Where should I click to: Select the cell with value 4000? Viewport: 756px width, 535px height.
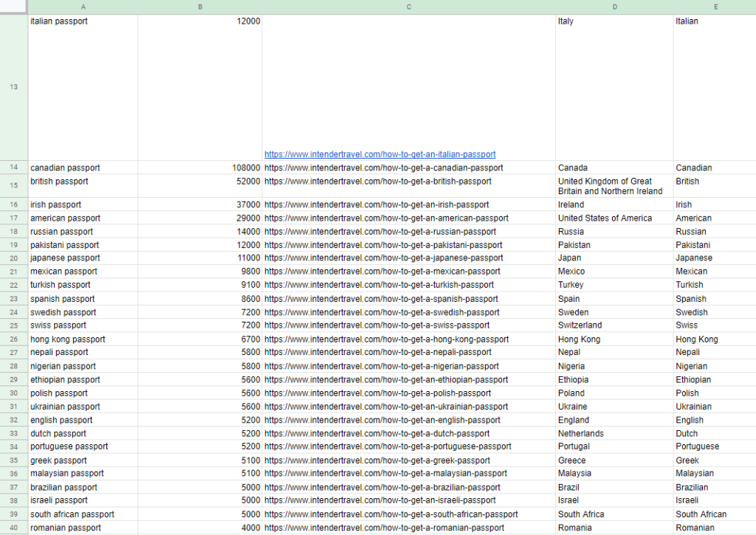tap(200, 528)
